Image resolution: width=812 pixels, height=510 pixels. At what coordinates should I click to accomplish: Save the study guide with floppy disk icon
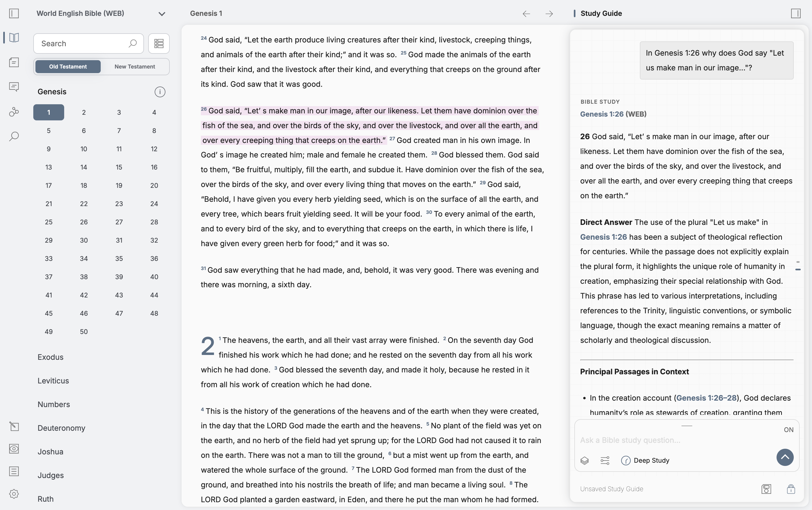tap(766, 489)
